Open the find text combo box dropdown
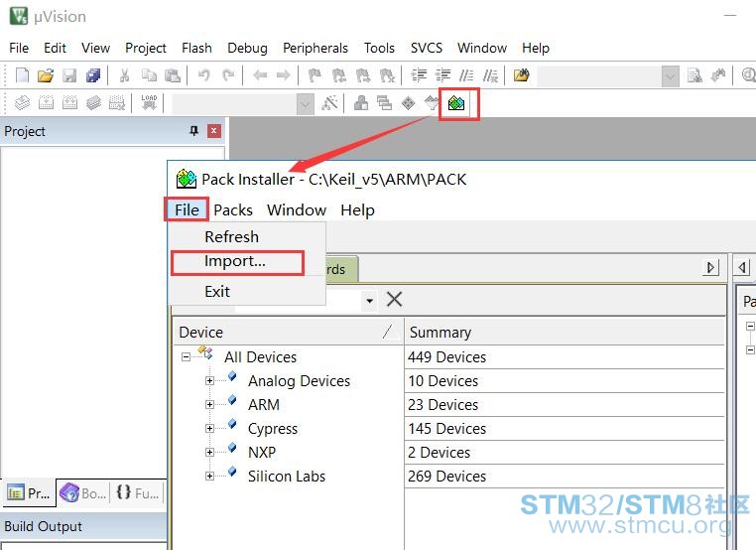756x550 pixels. pyautogui.click(x=670, y=75)
